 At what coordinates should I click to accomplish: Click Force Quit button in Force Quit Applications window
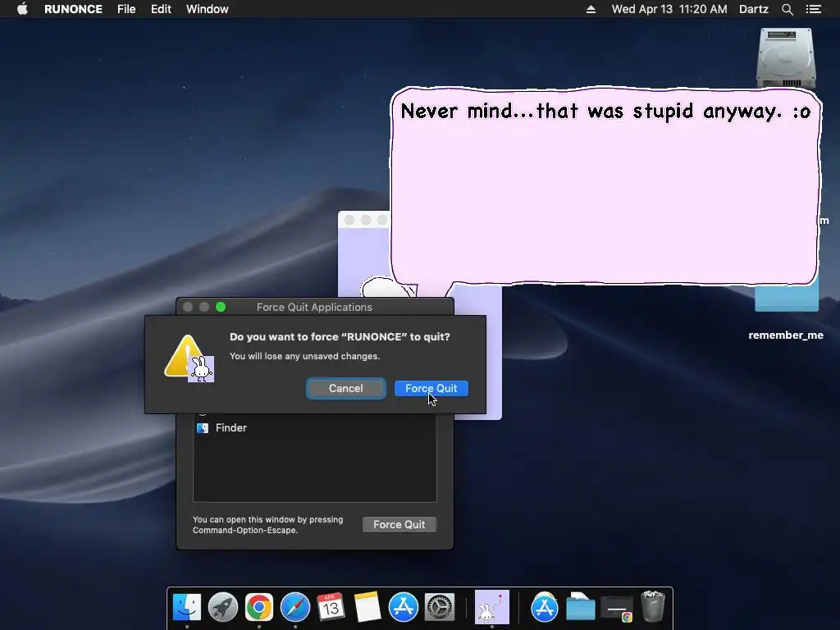(x=399, y=524)
